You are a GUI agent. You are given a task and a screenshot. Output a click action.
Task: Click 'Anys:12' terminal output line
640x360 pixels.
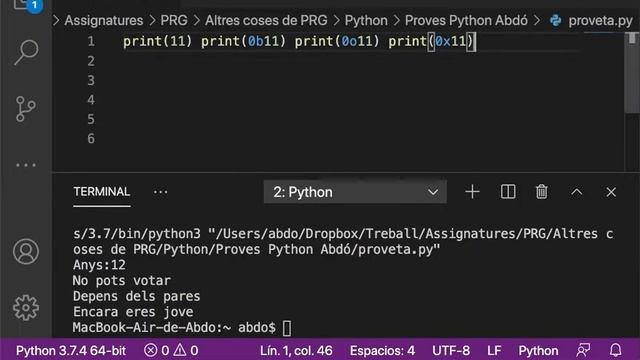(99, 265)
